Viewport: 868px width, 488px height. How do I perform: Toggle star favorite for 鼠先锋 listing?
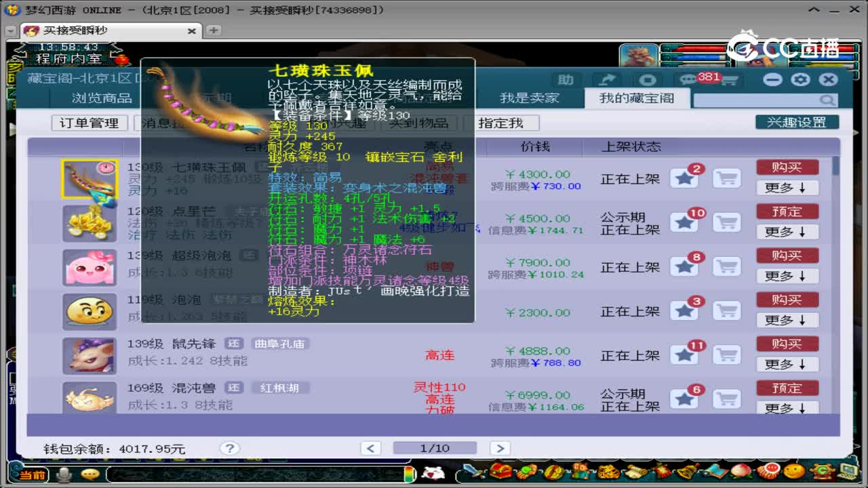coord(684,355)
